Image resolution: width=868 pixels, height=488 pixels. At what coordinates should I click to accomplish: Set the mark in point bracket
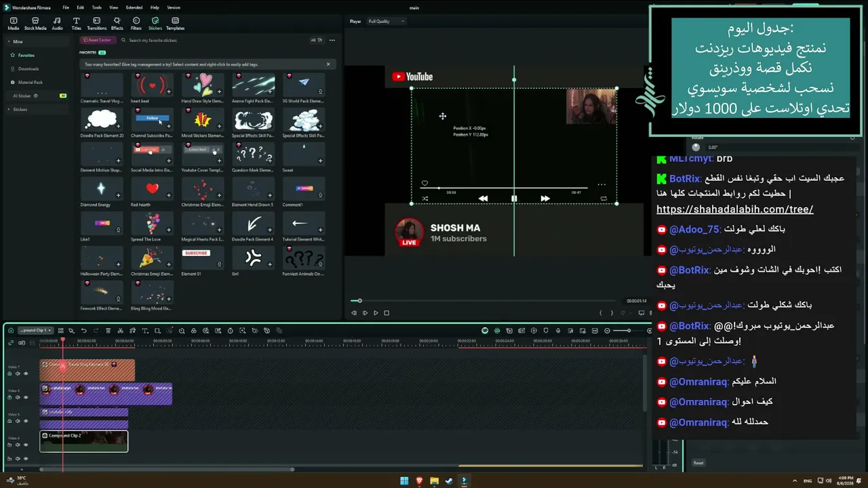pos(601,313)
